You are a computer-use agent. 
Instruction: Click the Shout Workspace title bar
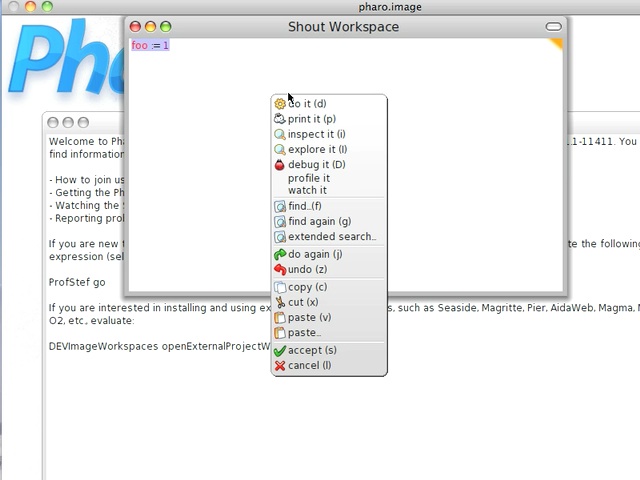click(343, 27)
